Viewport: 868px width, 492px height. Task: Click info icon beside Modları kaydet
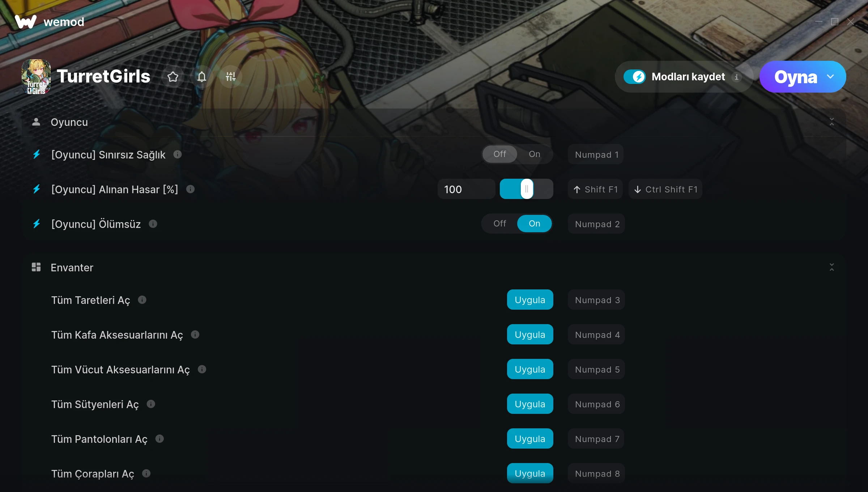[736, 77]
